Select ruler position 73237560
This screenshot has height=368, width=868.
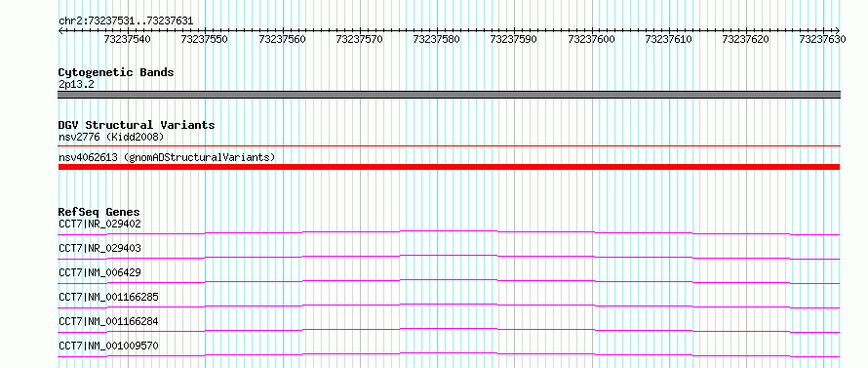pos(282,40)
